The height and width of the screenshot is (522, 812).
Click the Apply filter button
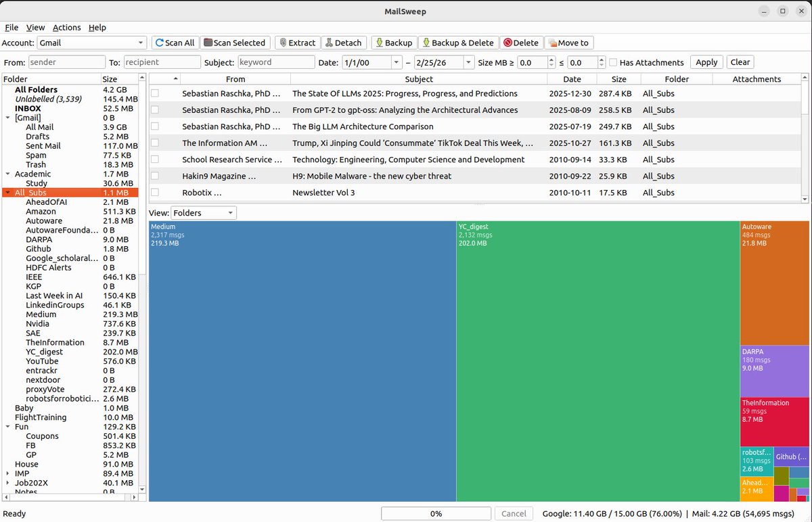click(706, 62)
